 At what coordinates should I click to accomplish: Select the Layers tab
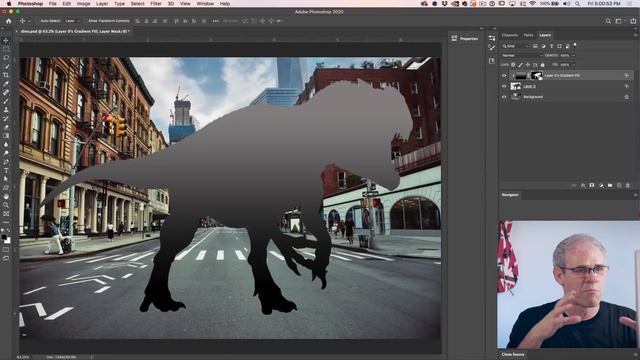(545, 35)
